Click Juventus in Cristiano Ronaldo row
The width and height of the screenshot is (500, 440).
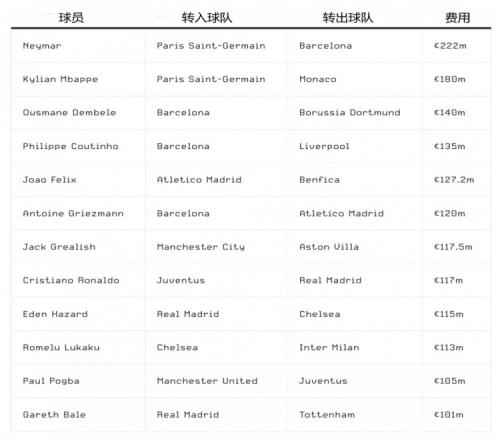pos(181,280)
